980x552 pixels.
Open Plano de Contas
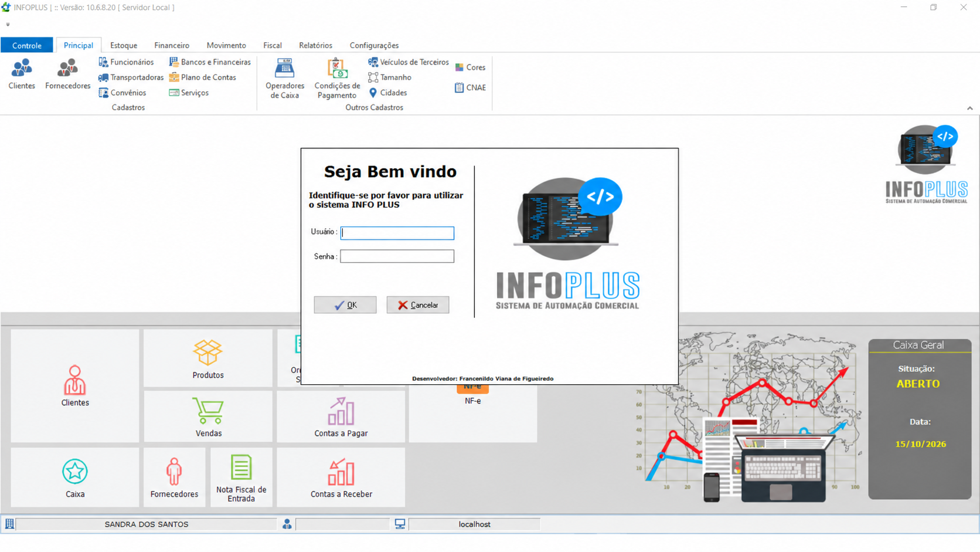202,77
